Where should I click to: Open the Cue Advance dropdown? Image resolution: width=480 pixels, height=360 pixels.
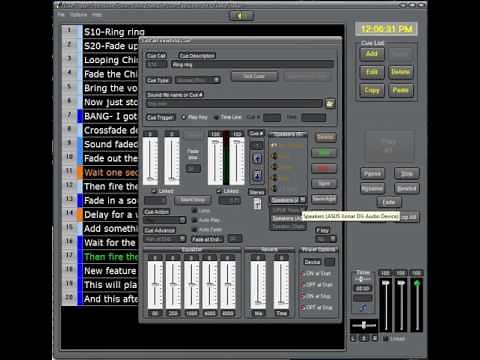pyautogui.click(x=165, y=239)
